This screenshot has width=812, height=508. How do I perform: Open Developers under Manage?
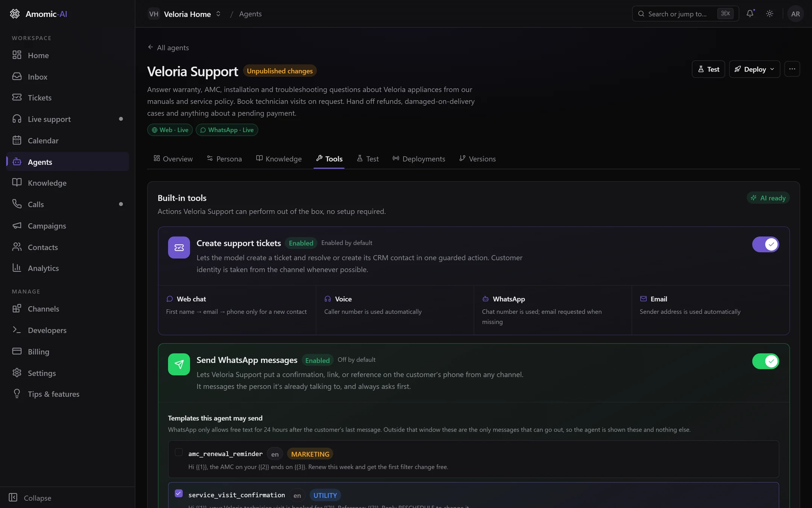click(x=68, y=330)
